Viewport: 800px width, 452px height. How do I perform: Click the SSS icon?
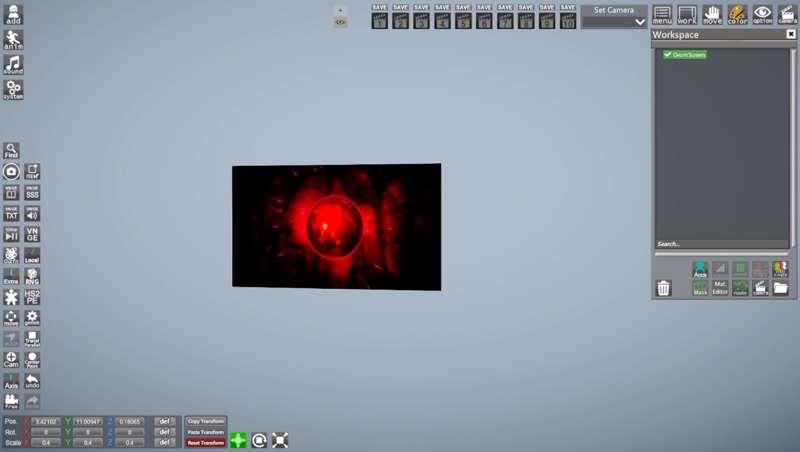pyautogui.click(x=32, y=192)
